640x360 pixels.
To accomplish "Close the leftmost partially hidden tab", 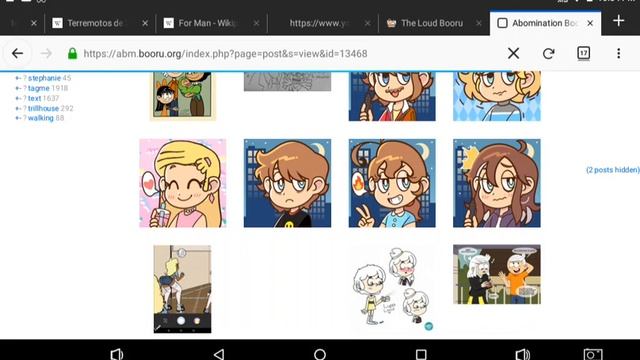I will (x=34, y=23).
